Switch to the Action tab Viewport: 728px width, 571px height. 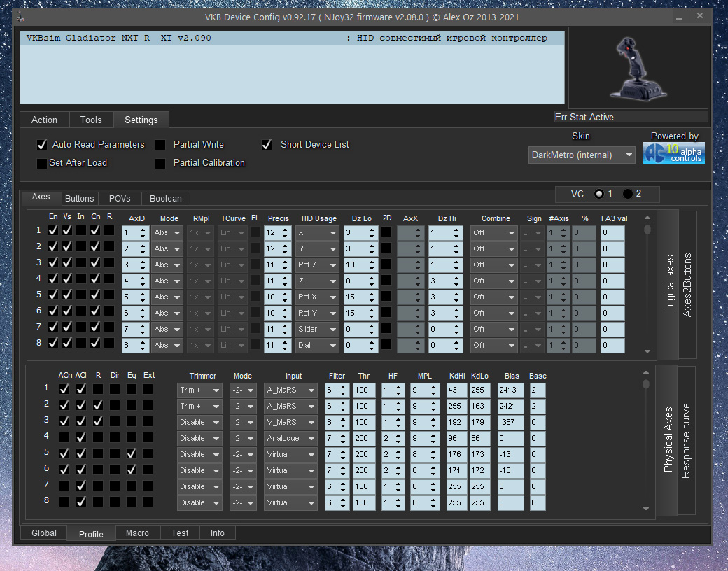(x=44, y=120)
